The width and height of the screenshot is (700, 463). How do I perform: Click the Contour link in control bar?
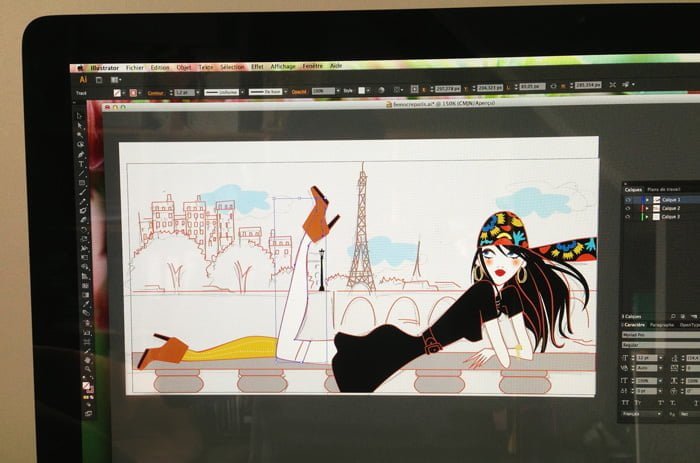(155, 93)
